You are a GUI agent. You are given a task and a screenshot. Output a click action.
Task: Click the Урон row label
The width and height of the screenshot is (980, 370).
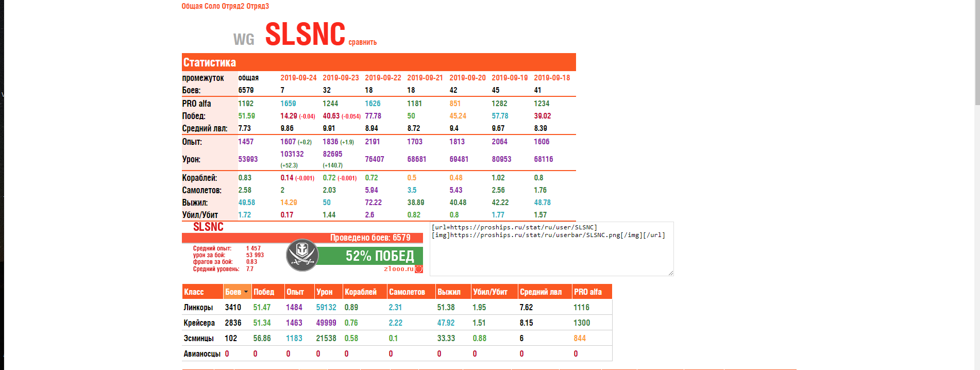(191, 159)
